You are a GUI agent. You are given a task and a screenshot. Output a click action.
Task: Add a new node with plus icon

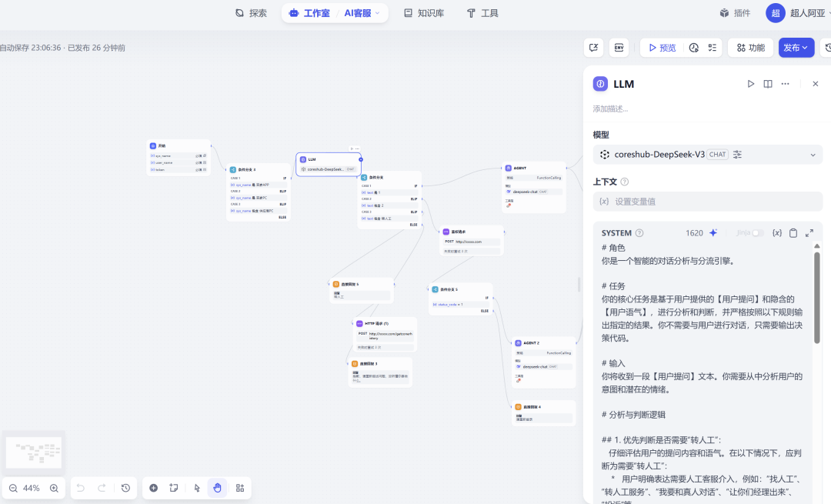(153, 488)
